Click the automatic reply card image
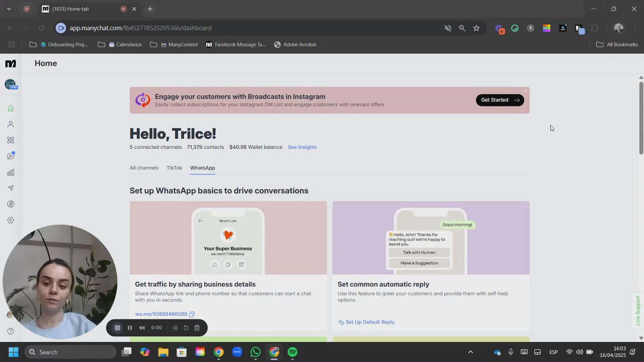Screen dimensions: 644x362 pos(431,238)
